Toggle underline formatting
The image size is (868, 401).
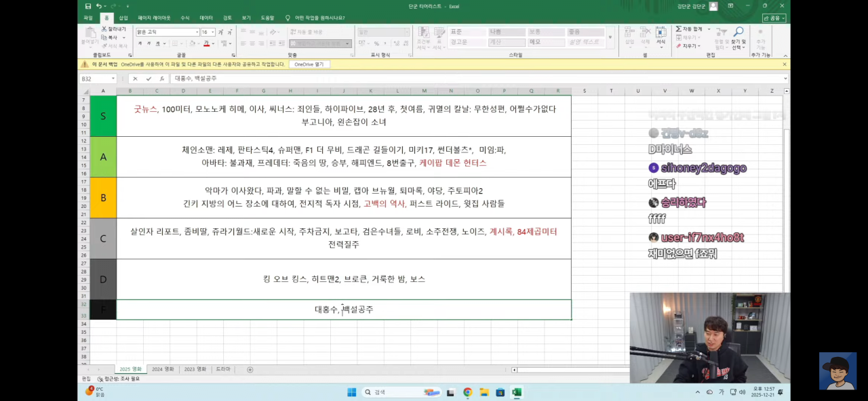(x=158, y=43)
